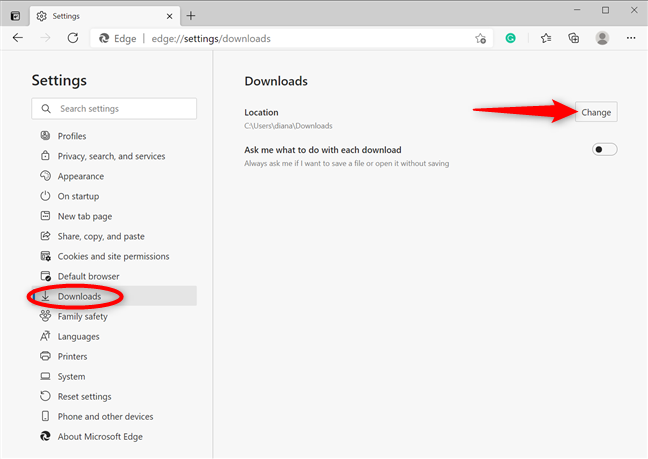
Task: Open Privacy, search, and services settings
Action: pos(114,156)
